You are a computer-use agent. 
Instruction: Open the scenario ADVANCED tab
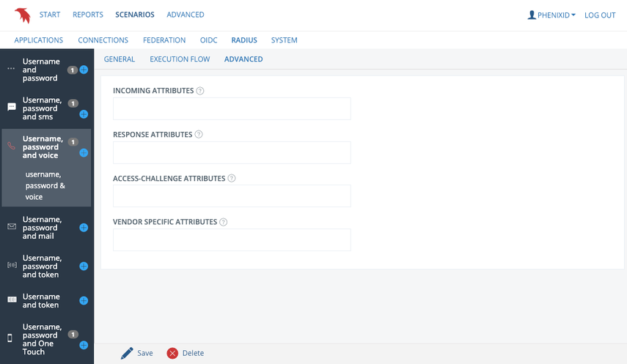pyautogui.click(x=243, y=59)
